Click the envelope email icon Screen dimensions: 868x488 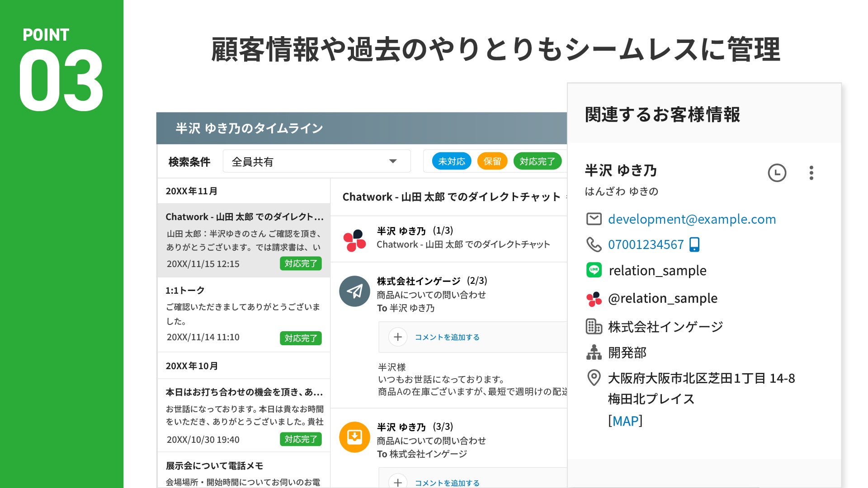594,219
